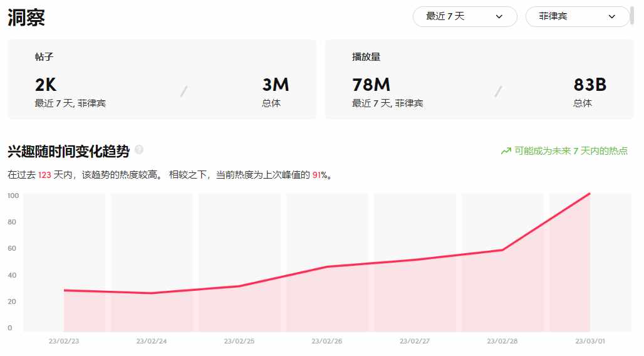
Task: Click the 23/02/23 x-axis date label
Action: [64, 341]
